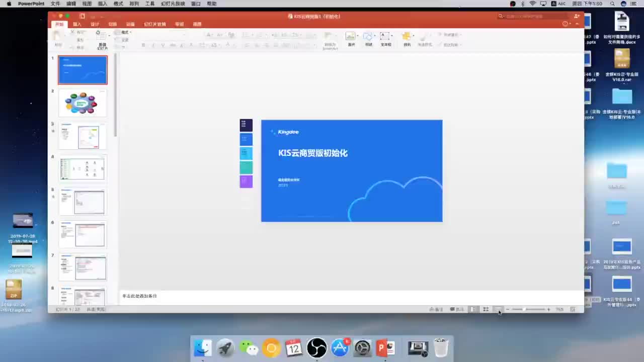
Task: Open the Calendar icon in the Dock
Action: pyautogui.click(x=293, y=348)
